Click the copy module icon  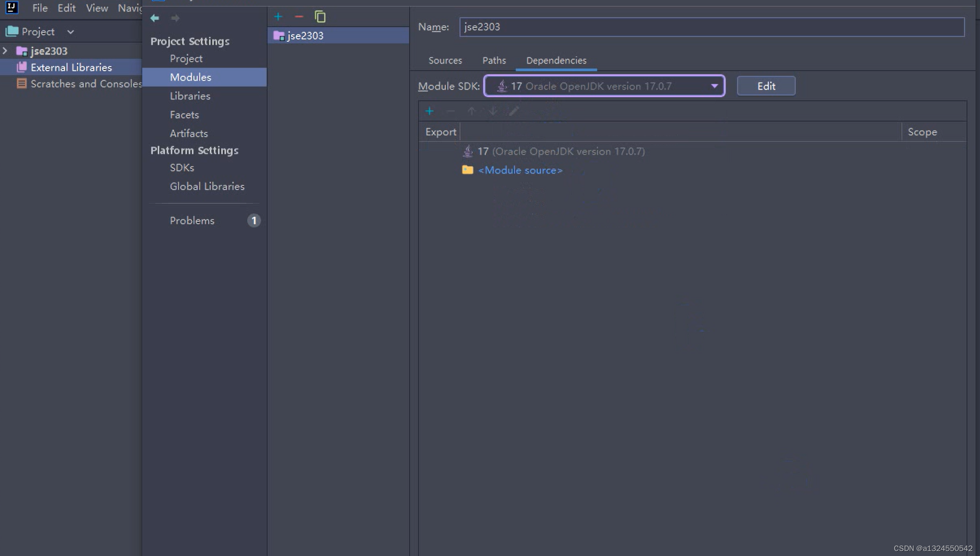click(320, 17)
